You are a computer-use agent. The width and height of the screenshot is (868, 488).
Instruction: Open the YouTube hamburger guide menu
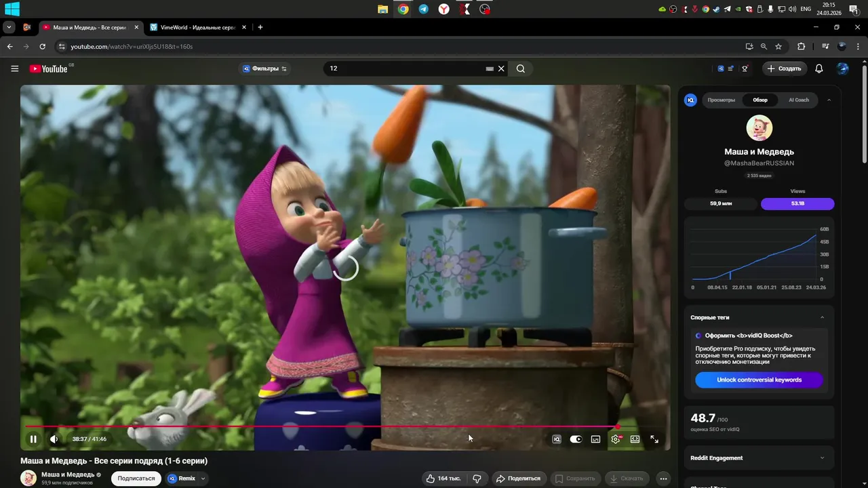pos(14,68)
